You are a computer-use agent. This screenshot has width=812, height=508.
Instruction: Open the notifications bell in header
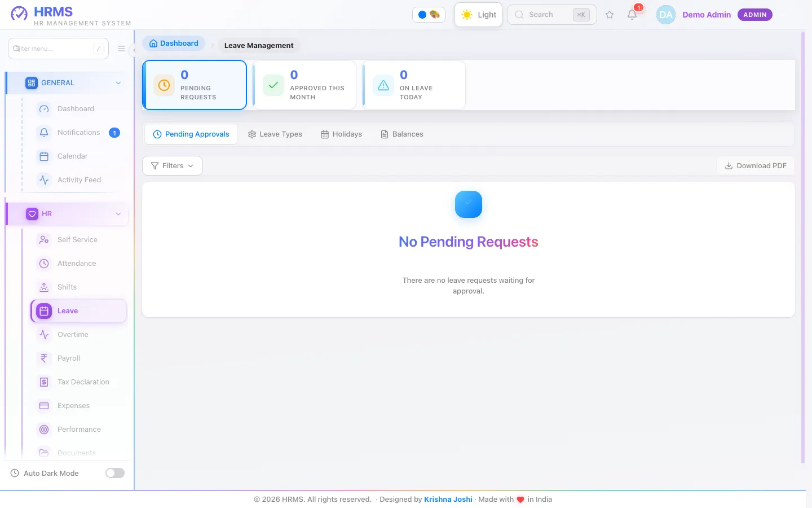point(632,15)
